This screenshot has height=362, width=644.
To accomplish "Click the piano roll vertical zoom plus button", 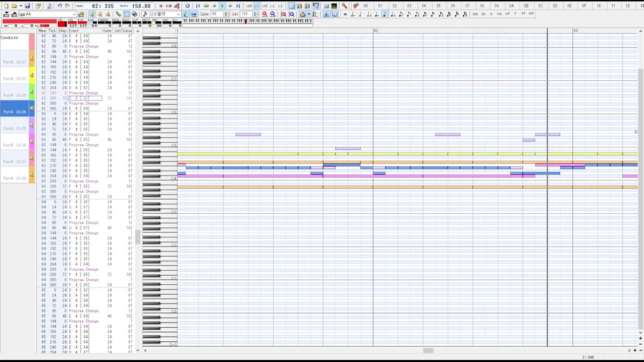I will (x=640, y=338).
